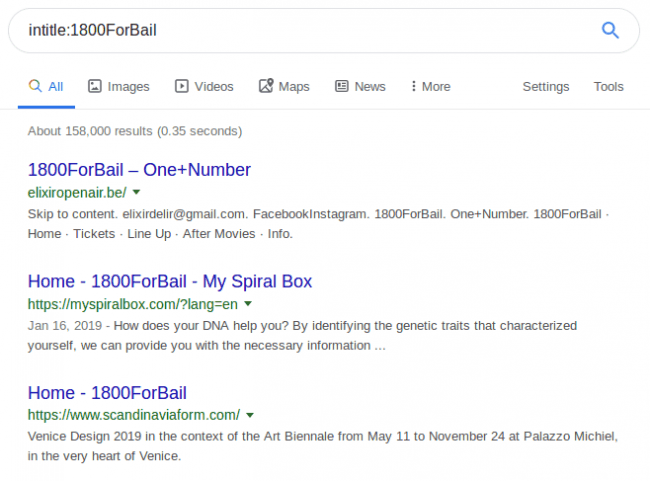Click the Images tab picture icon
650x481 pixels.
pyautogui.click(x=95, y=86)
